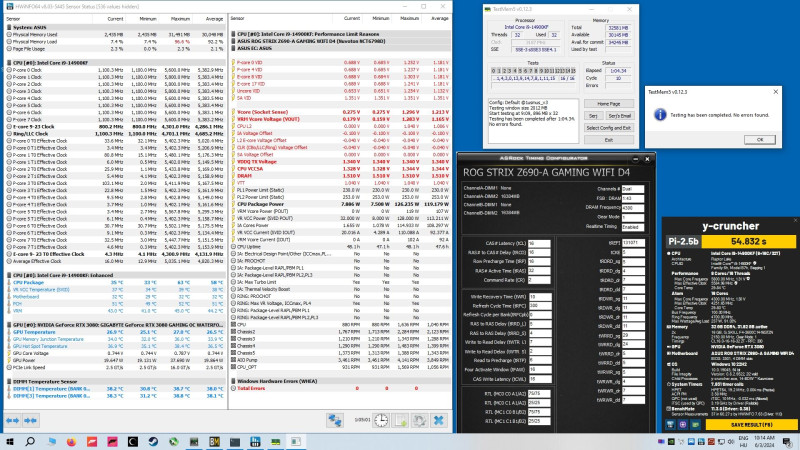Click the HWiNFO expand columns arrows icon
The height and width of the screenshot is (450, 800).
tap(12, 420)
